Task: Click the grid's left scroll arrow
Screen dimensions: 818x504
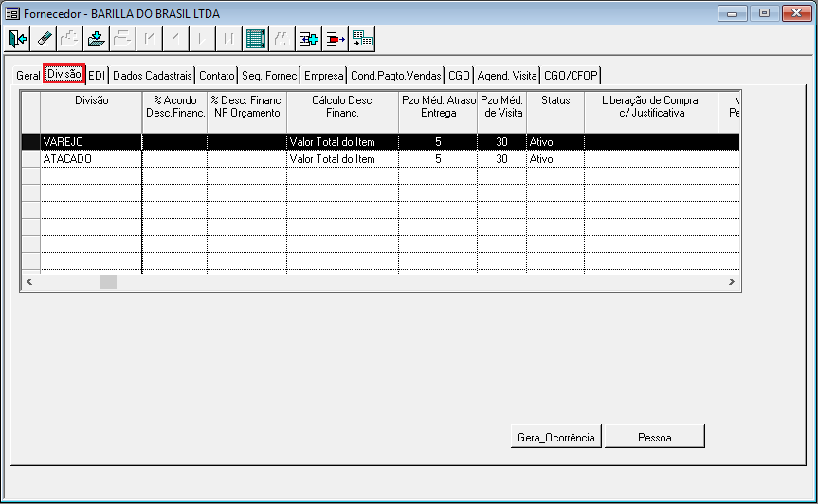Action: (x=29, y=282)
